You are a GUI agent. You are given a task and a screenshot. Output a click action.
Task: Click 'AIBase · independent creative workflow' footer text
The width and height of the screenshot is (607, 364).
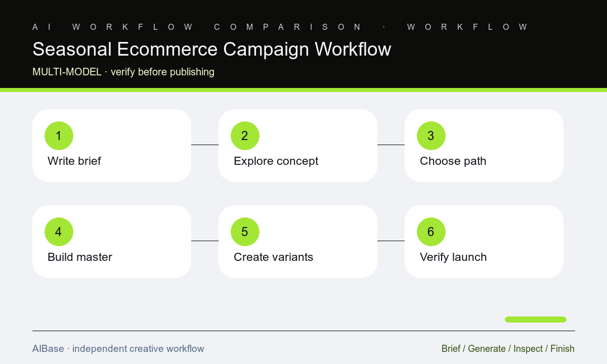point(118,348)
